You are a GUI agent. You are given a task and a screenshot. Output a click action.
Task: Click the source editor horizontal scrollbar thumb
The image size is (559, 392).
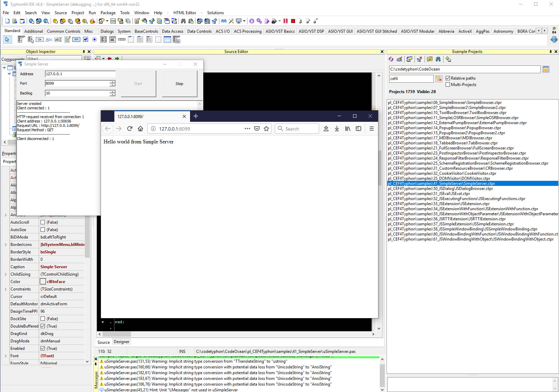117,334
